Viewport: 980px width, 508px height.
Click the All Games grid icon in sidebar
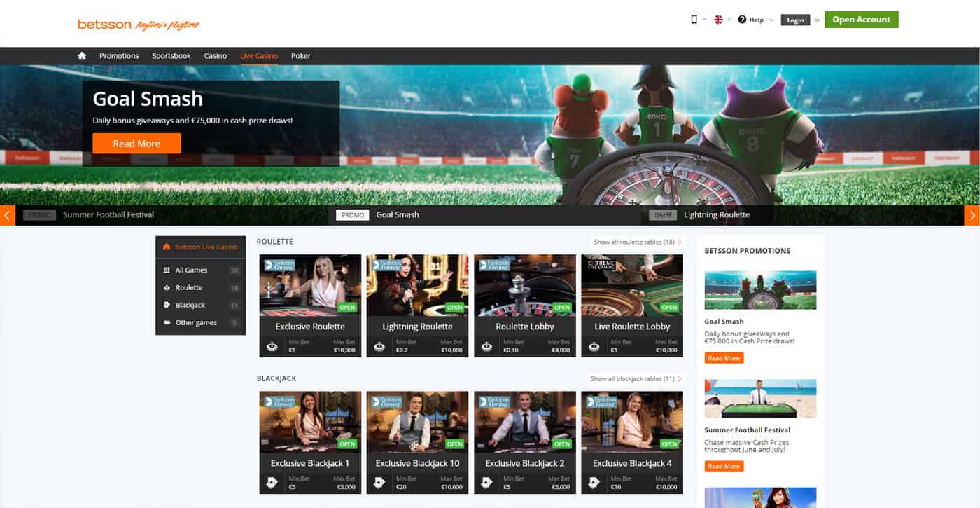coord(167,270)
